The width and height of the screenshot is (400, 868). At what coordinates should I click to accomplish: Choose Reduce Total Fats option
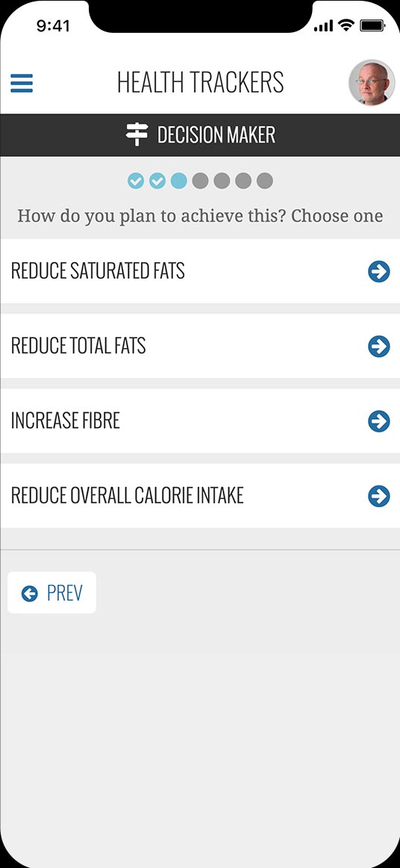click(x=200, y=346)
